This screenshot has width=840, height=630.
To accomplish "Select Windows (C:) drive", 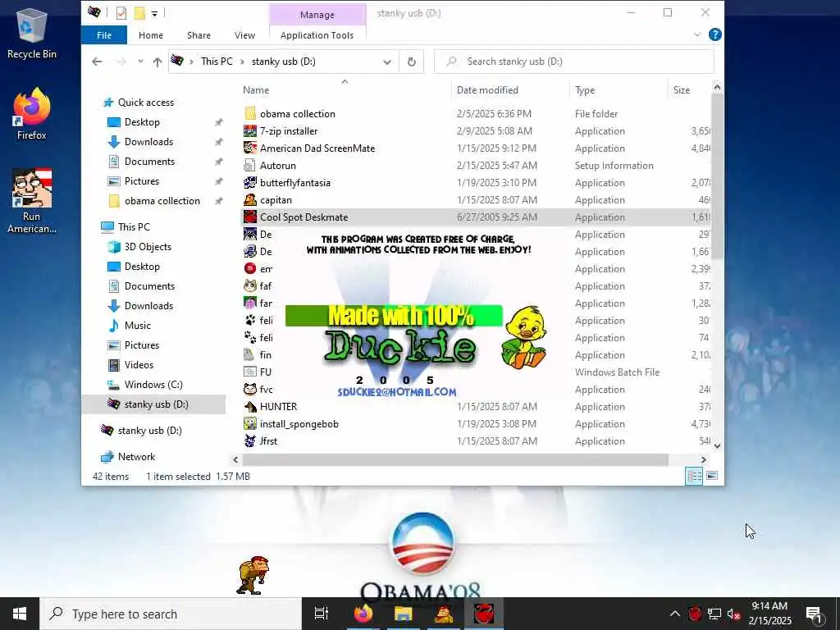I will (x=153, y=385).
